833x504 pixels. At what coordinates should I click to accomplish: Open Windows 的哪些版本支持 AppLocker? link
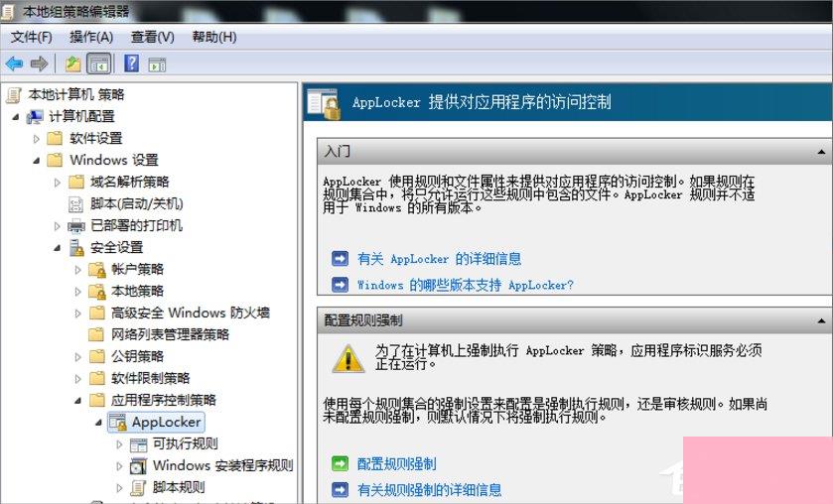click(466, 285)
